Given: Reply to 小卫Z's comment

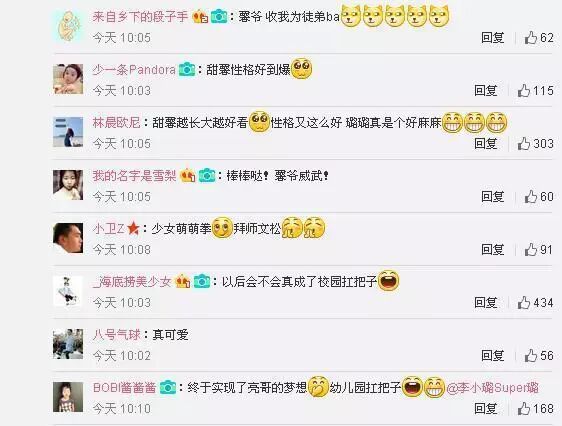Looking at the screenshot, I should 492,249.
